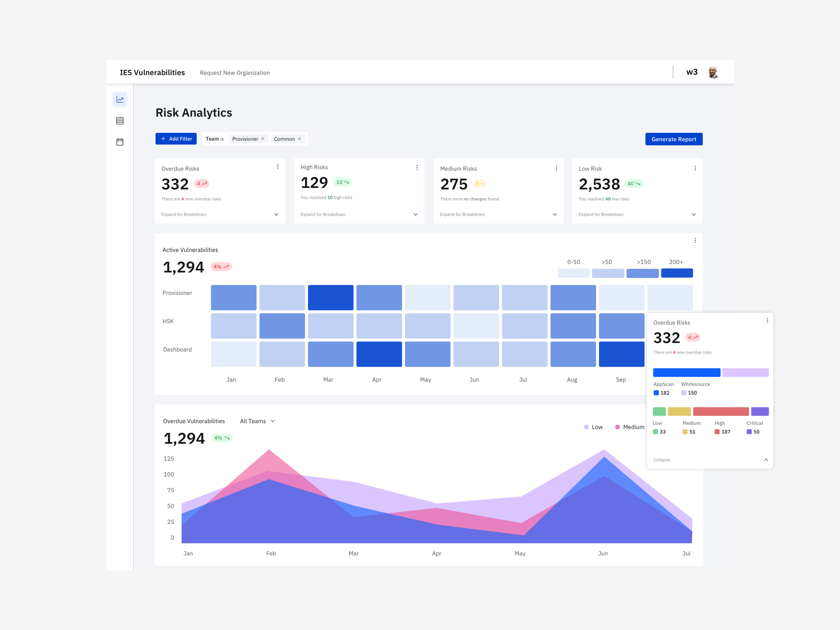Click the 2,538 Low Risk count

[599, 184]
